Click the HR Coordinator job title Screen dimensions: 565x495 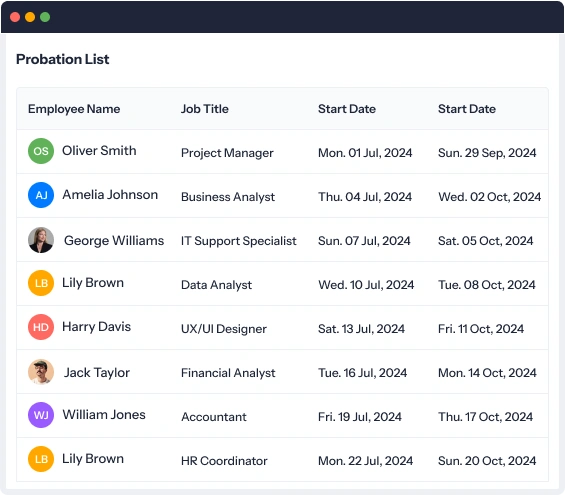point(224,461)
